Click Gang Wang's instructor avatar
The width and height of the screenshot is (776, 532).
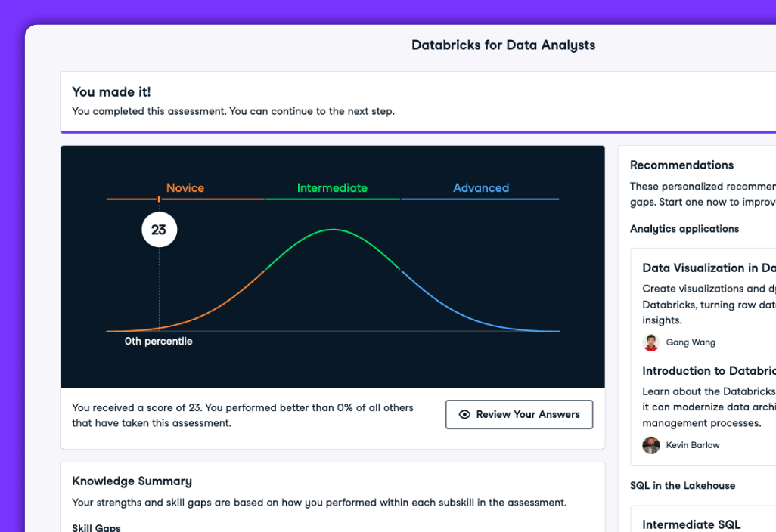tap(651, 342)
